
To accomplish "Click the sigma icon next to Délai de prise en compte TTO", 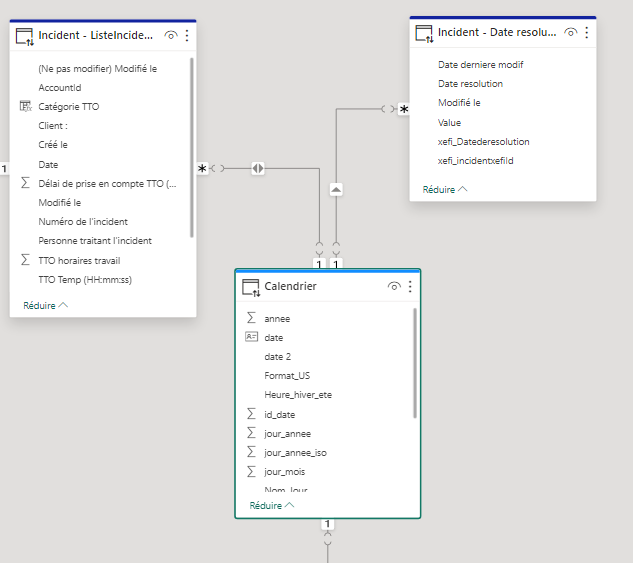I will 25,183.
